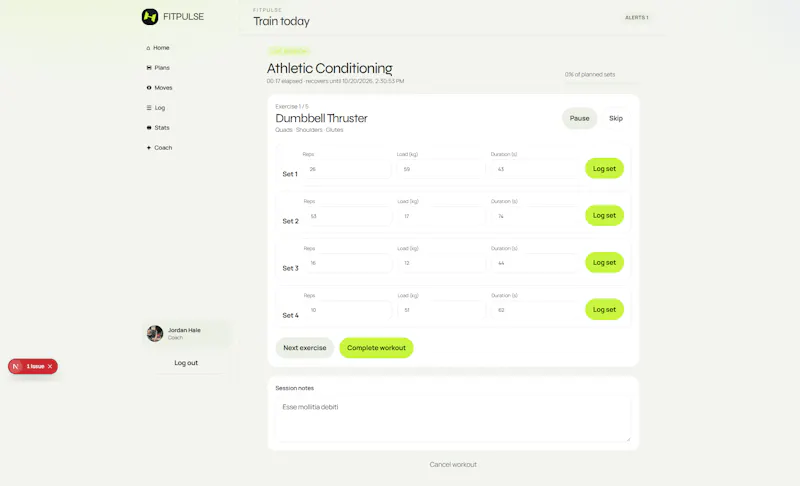
Task: Click the Set 4 Duration field
Action: [535, 310]
